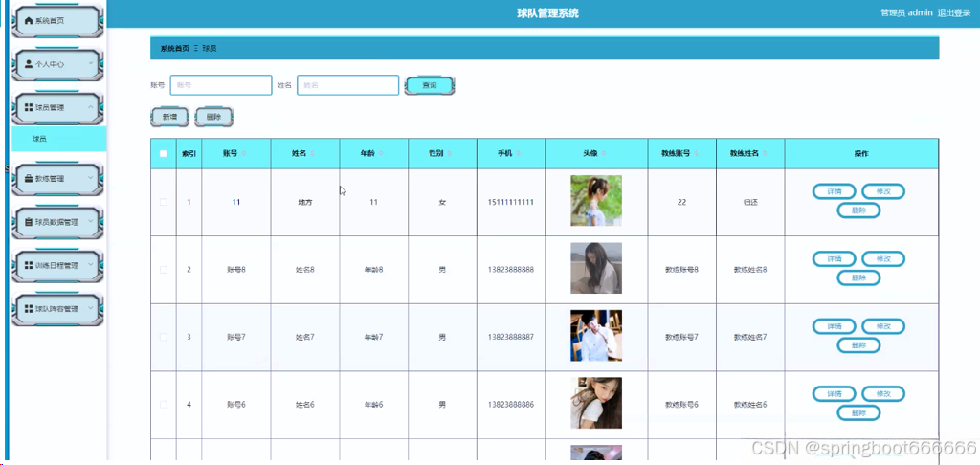The image size is (980, 465).
Task: Open the avatar thumbnail in row 账号 11
Action: [x=596, y=201]
